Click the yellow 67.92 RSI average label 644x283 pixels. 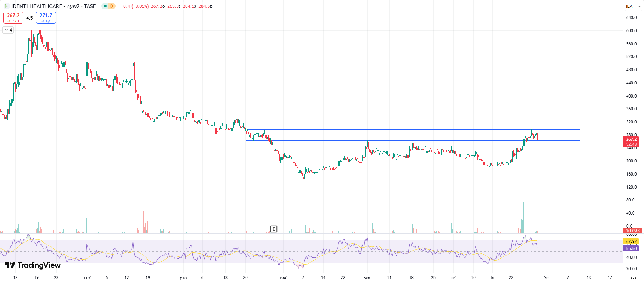tap(631, 242)
